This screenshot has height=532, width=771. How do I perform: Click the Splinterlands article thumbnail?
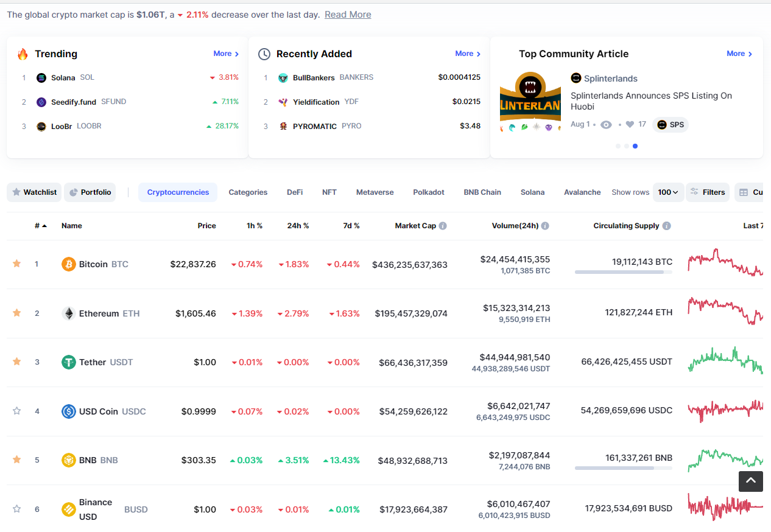[x=530, y=102]
